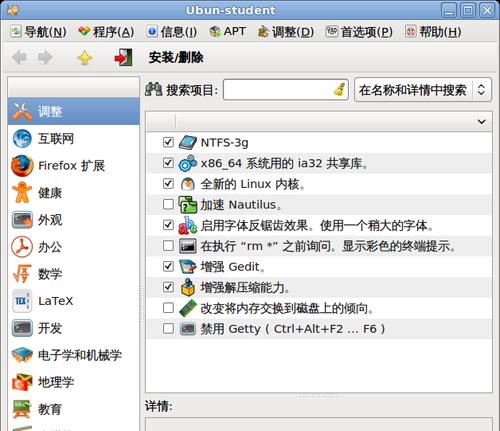Click the binoculars search icon
The width and height of the screenshot is (500, 431).
[154, 90]
